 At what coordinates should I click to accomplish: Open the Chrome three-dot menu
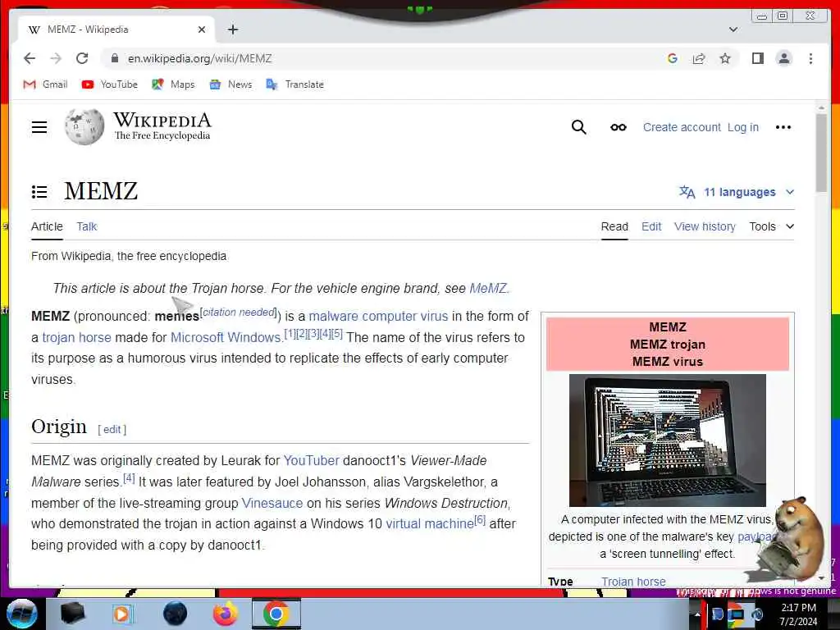[x=810, y=58]
